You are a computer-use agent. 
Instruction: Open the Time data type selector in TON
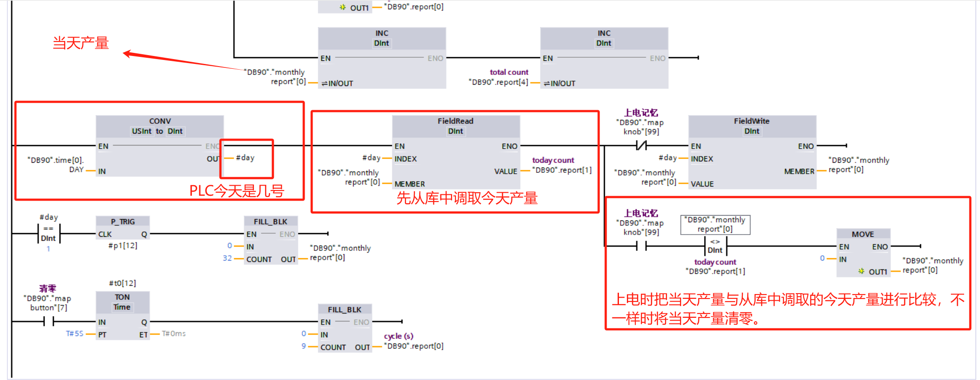coord(122,307)
